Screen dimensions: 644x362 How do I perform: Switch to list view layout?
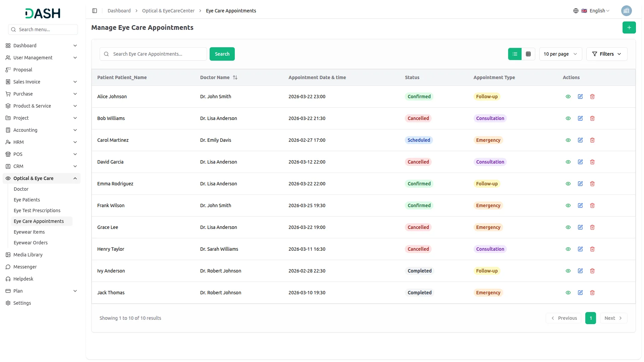515,54
